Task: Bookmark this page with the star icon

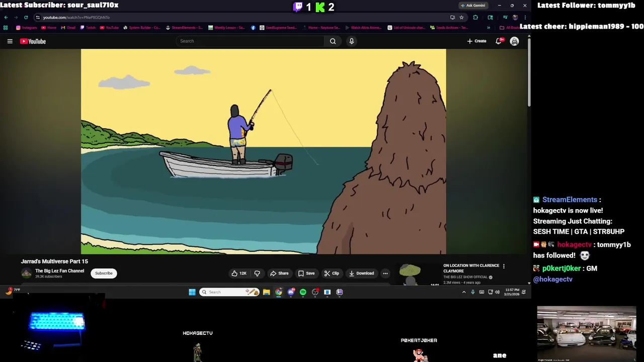Action: [461, 17]
